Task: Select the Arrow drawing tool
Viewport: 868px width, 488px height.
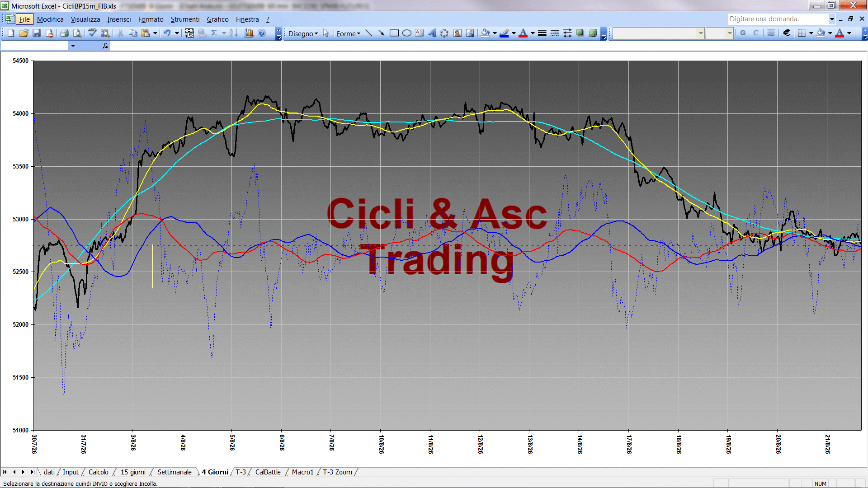Action: coord(382,33)
